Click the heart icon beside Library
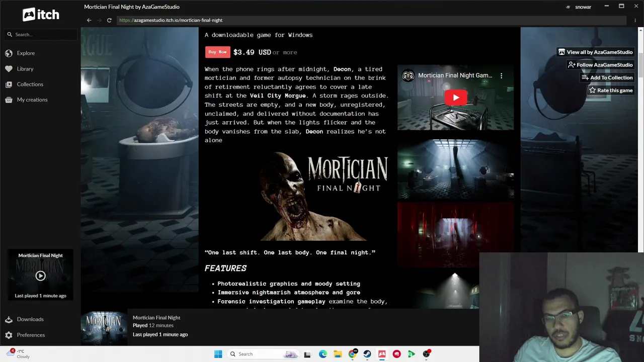Screen dimensions: 644x362 point(9,69)
